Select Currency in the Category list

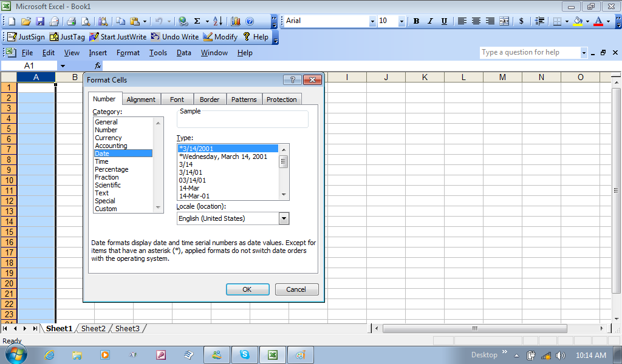point(108,138)
